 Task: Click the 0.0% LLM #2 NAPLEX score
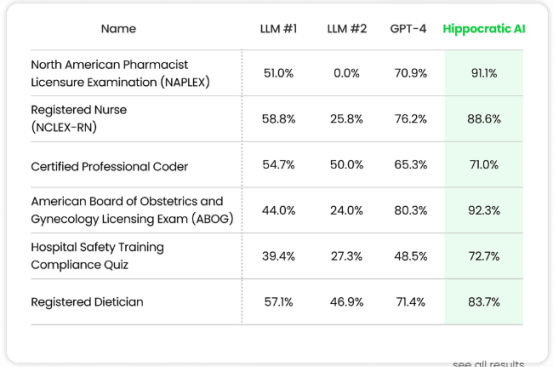pos(346,73)
